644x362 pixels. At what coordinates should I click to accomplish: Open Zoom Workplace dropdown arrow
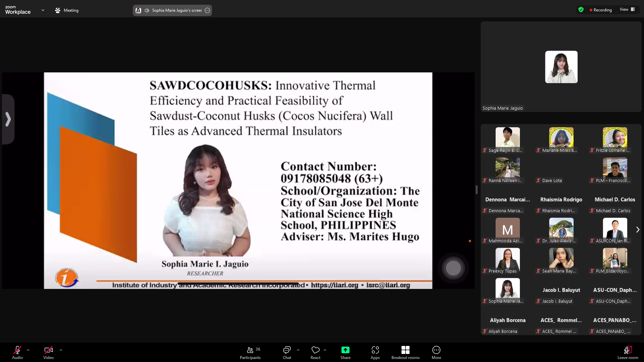[x=43, y=10]
